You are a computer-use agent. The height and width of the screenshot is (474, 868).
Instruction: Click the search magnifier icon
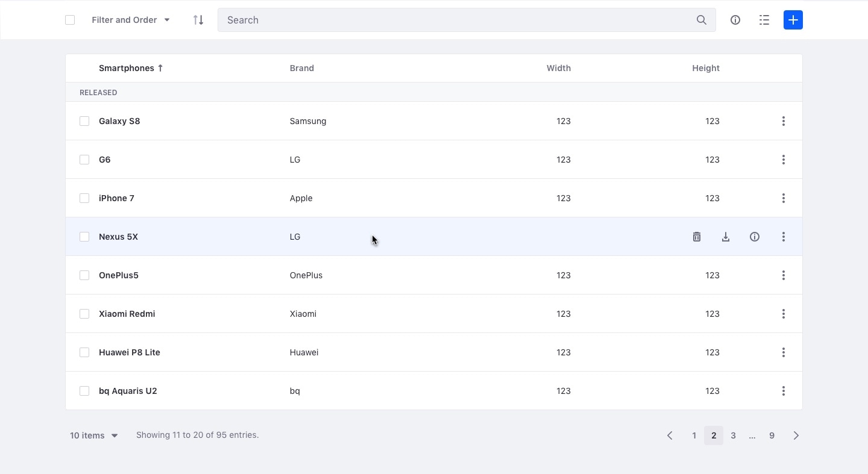point(702,20)
